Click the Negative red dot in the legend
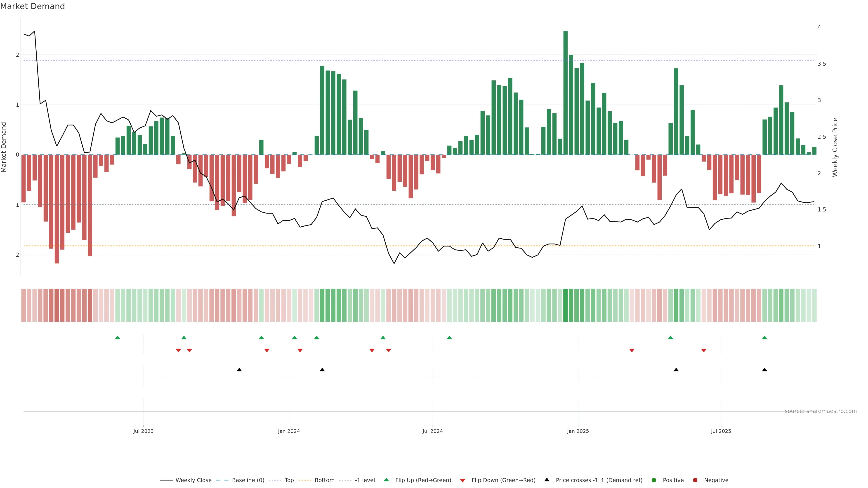This screenshot has width=868, height=488. point(695,480)
